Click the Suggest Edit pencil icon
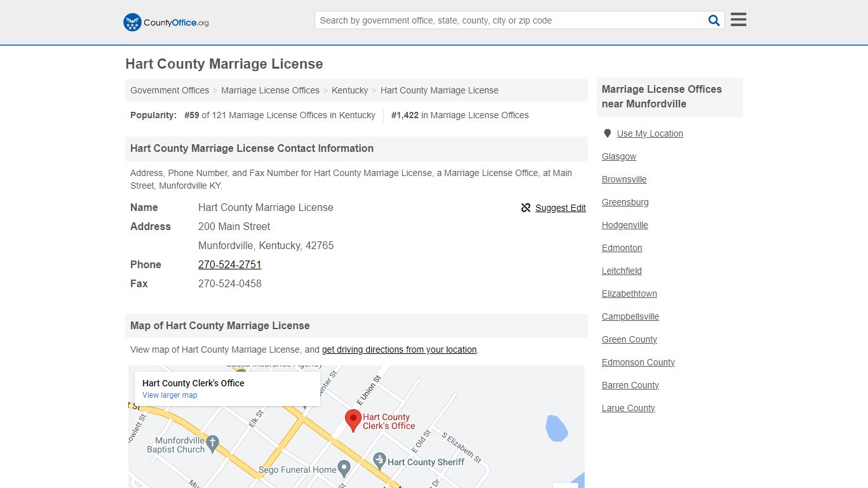 tap(526, 208)
